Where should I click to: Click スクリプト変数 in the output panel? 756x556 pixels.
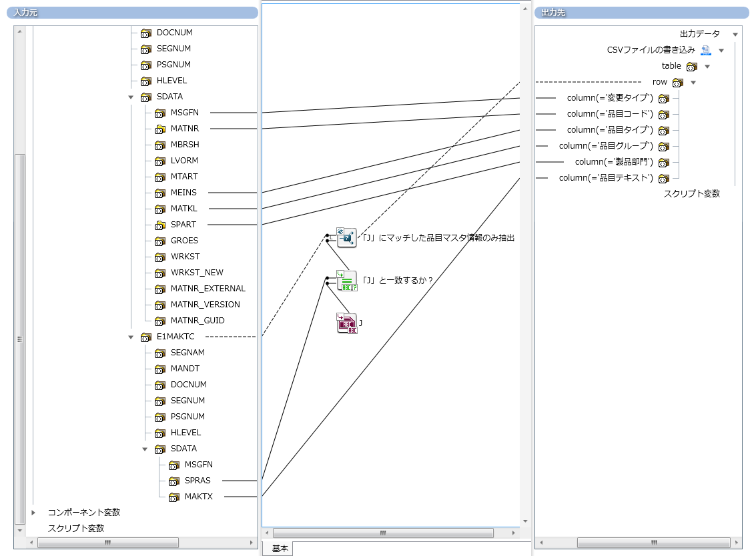click(691, 194)
